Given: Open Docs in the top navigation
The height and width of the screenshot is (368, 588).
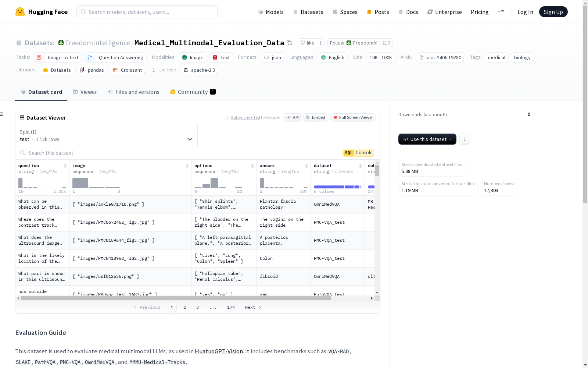Looking at the screenshot, I should pyautogui.click(x=408, y=12).
